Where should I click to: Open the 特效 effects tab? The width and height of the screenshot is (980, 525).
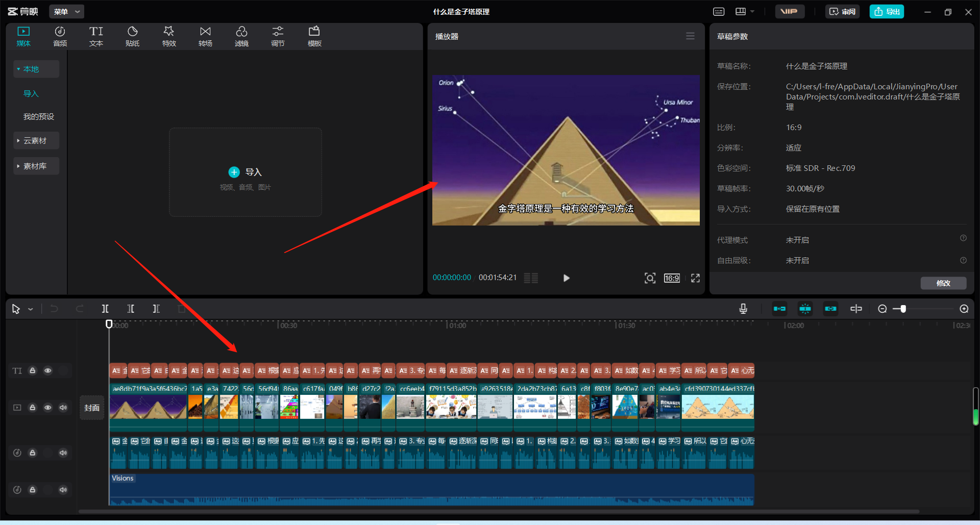pyautogui.click(x=169, y=37)
